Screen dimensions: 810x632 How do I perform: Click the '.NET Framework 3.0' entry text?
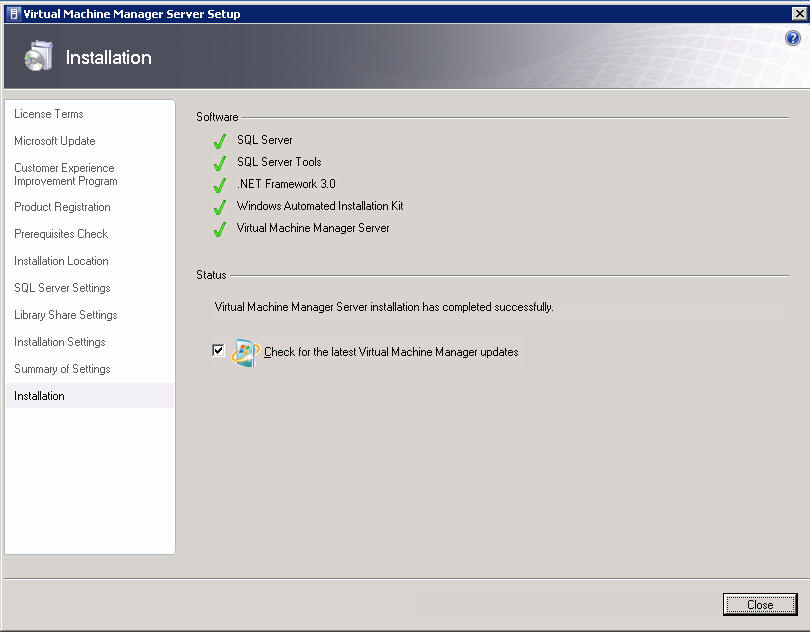click(286, 183)
